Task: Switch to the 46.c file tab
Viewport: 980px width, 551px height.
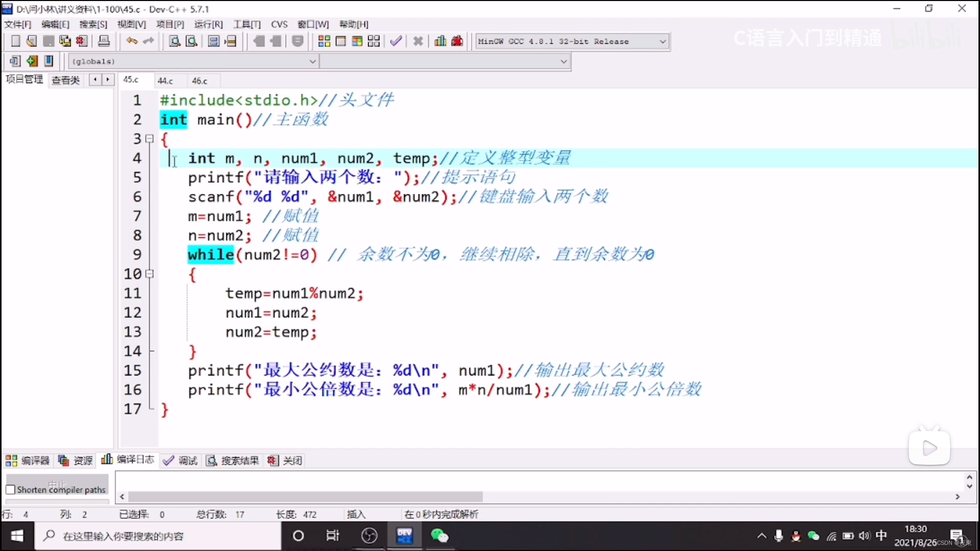Action: click(x=200, y=81)
